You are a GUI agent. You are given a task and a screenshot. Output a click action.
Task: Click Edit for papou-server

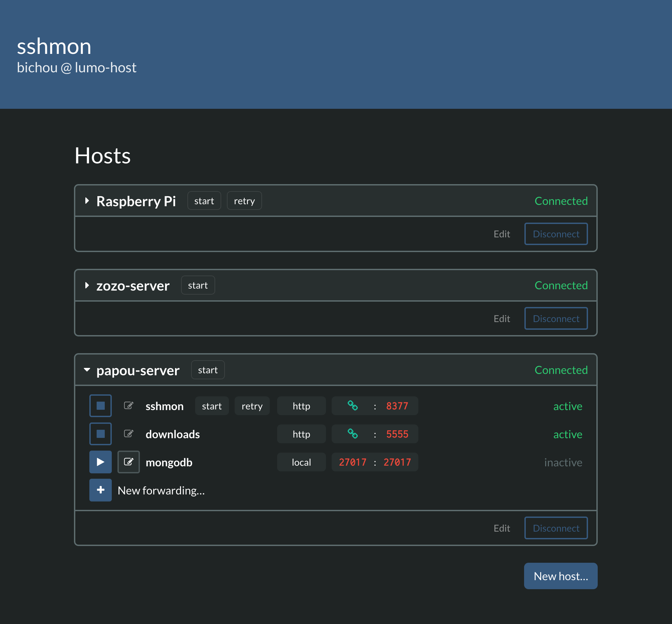(502, 528)
